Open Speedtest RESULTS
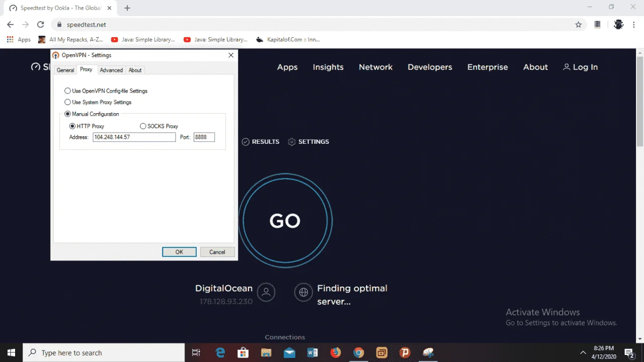Viewport: 644px width, 362px height. (261, 142)
